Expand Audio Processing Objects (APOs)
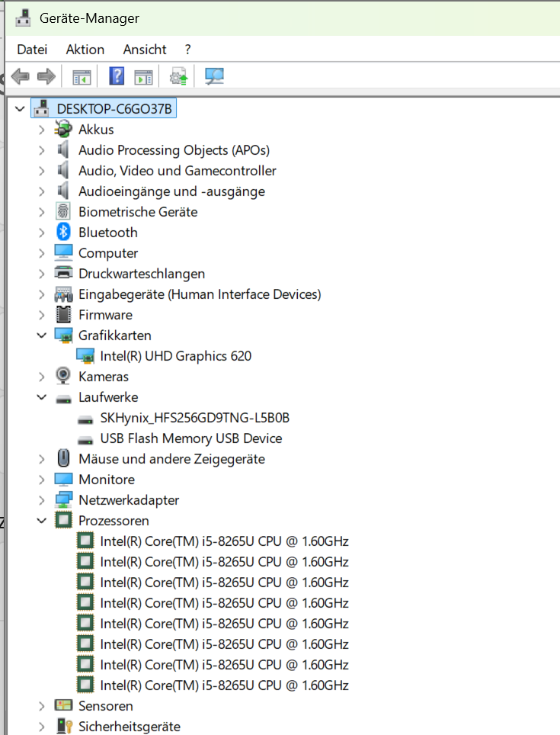The image size is (560, 735). 42,150
